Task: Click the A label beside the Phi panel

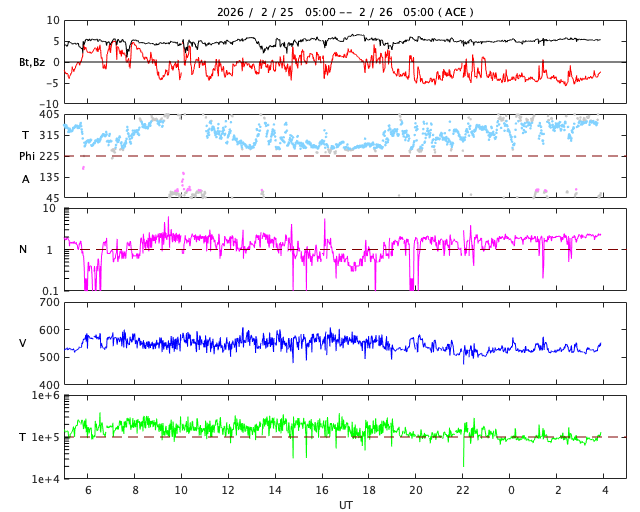Action: click(x=26, y=179)
